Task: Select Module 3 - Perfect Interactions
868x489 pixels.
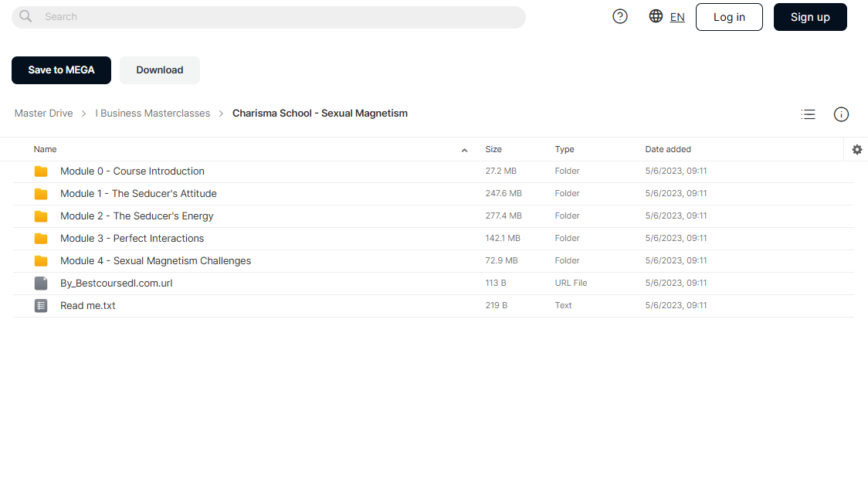Action: click(x=132, y=239)
